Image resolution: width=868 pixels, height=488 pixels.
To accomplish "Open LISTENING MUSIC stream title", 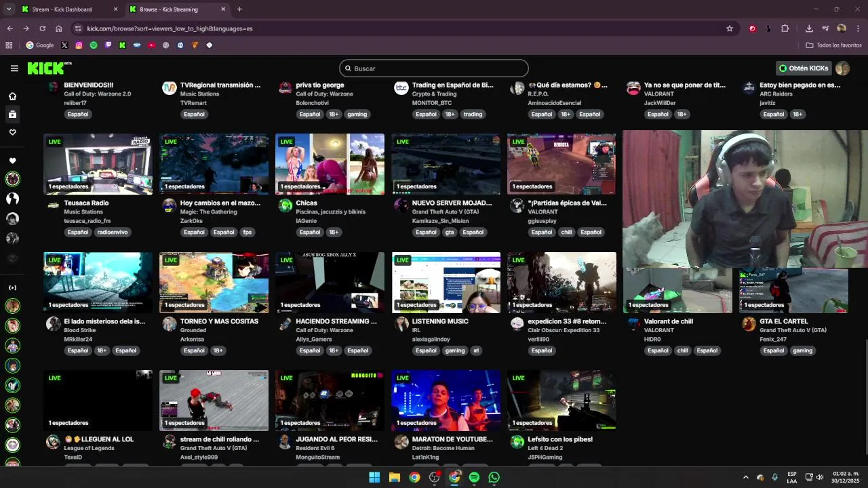I will 440,321.
